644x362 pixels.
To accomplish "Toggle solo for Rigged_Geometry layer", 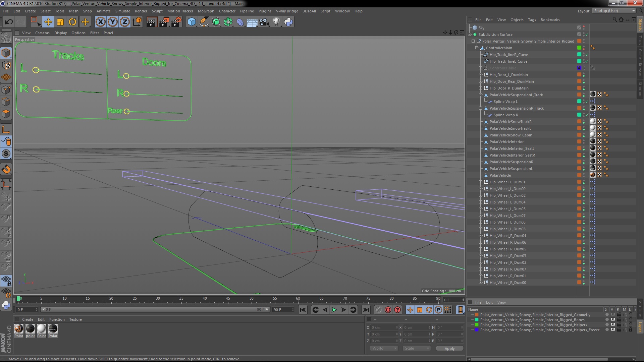I will [x=606, y=315].
